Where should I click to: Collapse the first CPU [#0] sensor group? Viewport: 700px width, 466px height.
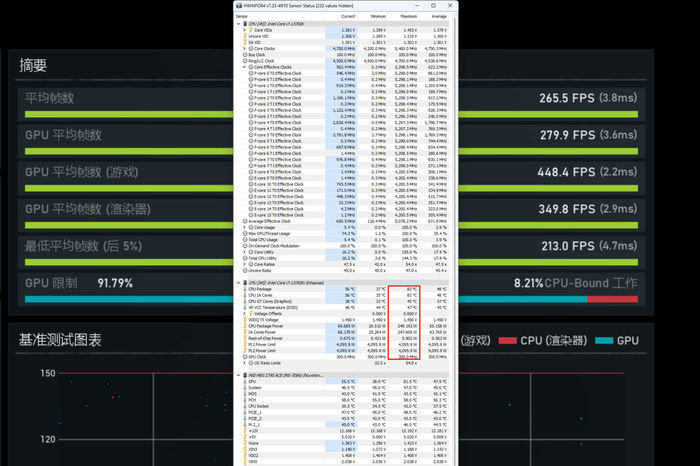click(x=238, y=24)
